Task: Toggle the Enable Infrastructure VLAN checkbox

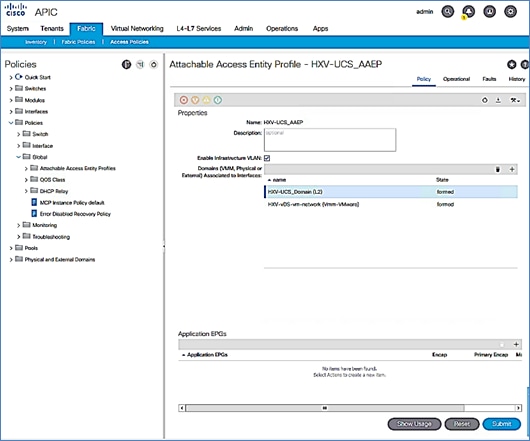Action: click(267, 158)
